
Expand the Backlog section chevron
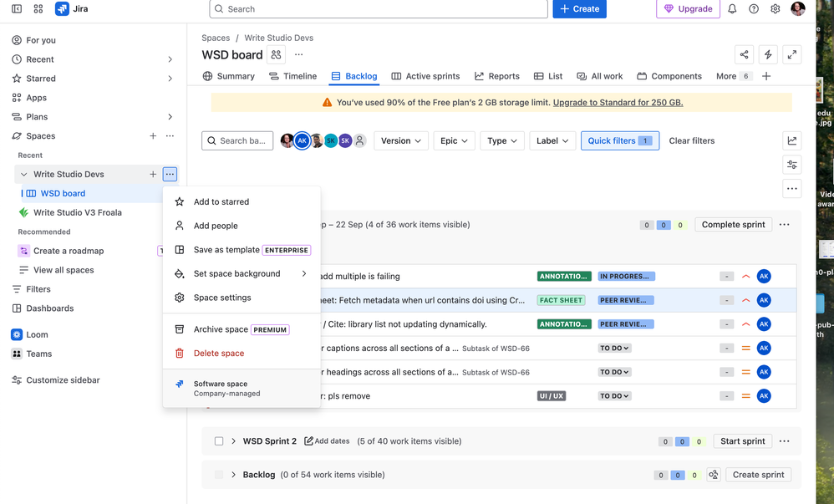point(233,475)
